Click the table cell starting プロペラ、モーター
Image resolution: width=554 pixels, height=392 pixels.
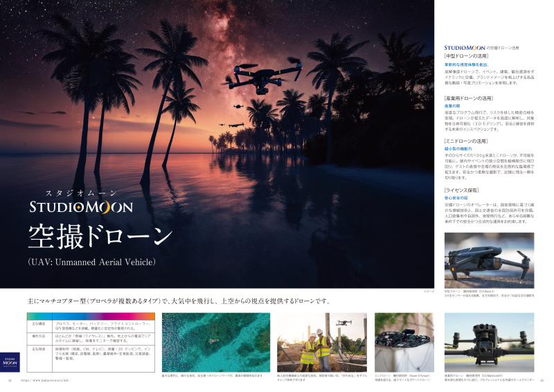tap(102, 326)
